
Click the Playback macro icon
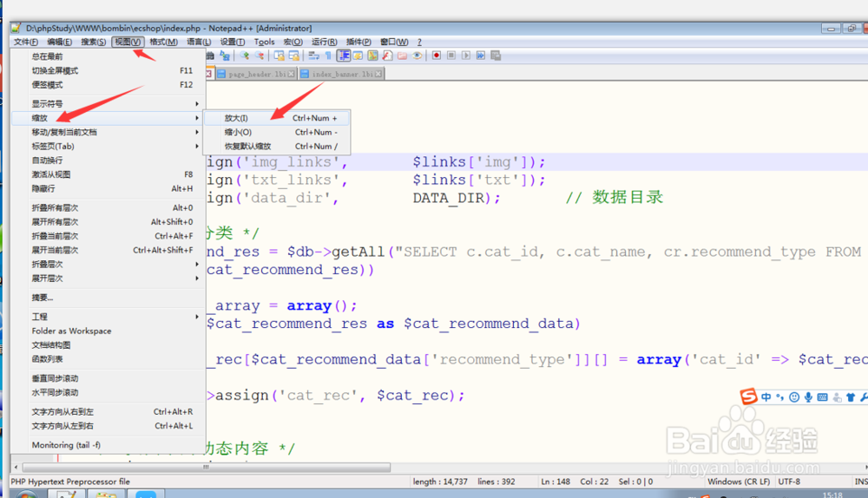click(466, 56)
